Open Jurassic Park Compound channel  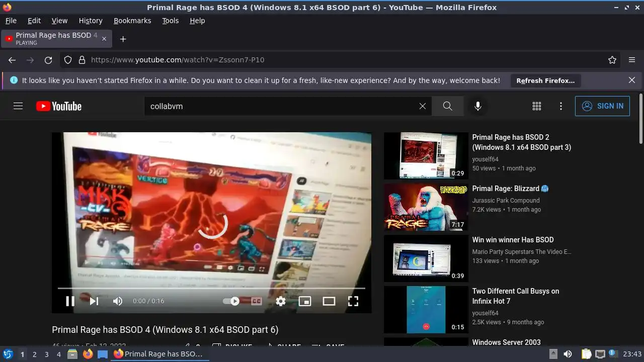506,200
